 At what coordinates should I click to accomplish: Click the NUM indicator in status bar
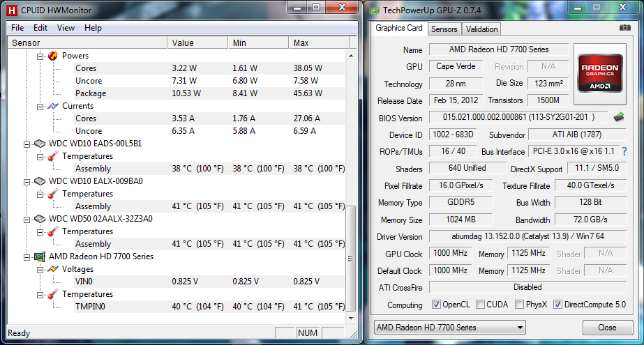click(x=308, y=332)
